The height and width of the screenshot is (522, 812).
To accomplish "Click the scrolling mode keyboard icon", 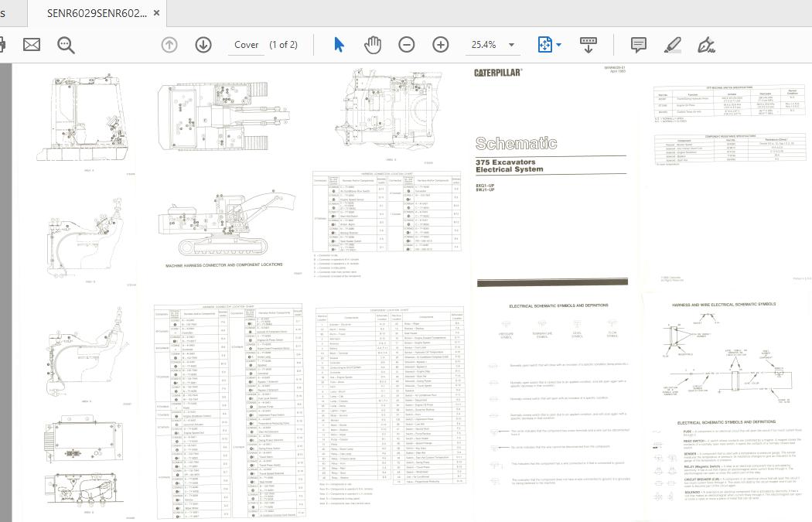I will point(589,45).
